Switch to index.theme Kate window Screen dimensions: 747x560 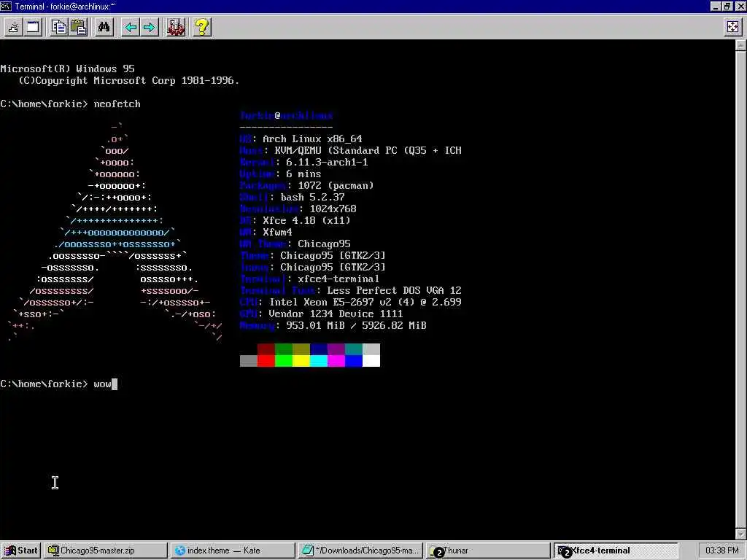pyautogui.click(x=233, y=551)
